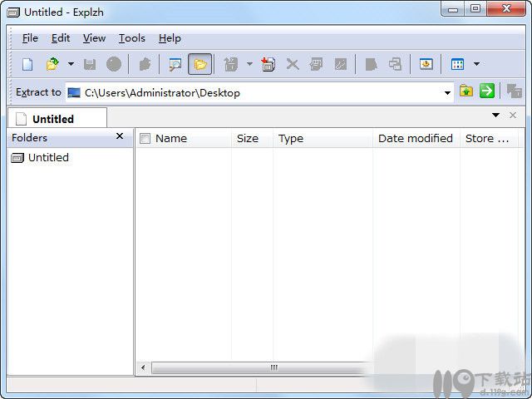
Task: Toggle the Folders pane toolbar button
Action: tap(199, 64)
